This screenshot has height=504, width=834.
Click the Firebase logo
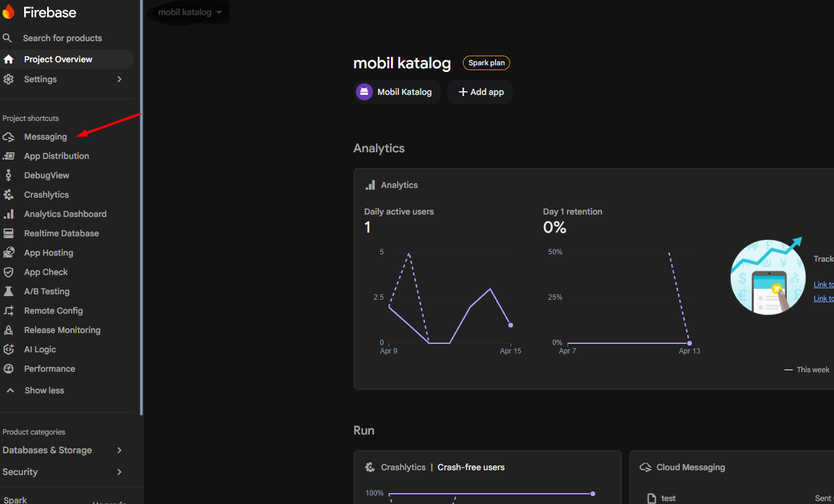[x=8, y=12]
